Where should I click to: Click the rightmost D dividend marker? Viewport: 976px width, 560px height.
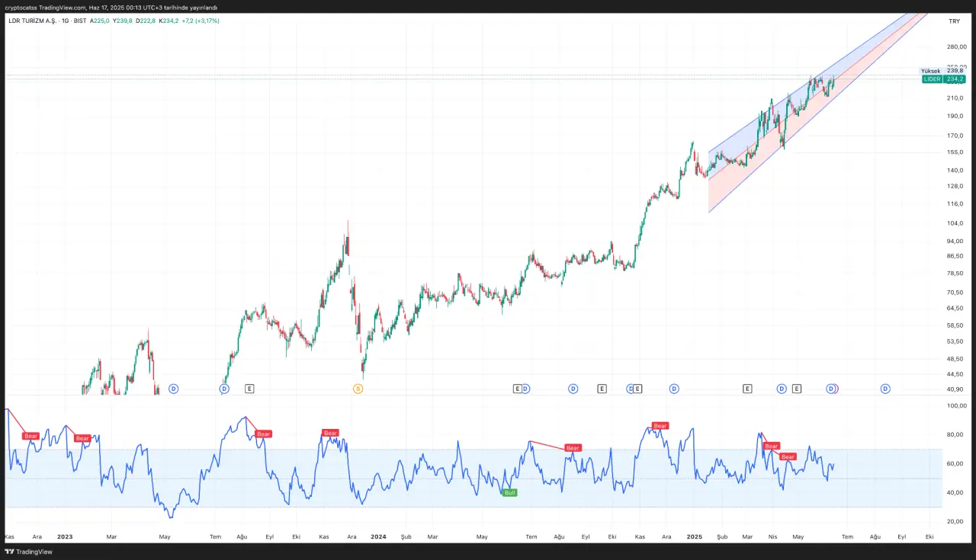coord(885,389)
